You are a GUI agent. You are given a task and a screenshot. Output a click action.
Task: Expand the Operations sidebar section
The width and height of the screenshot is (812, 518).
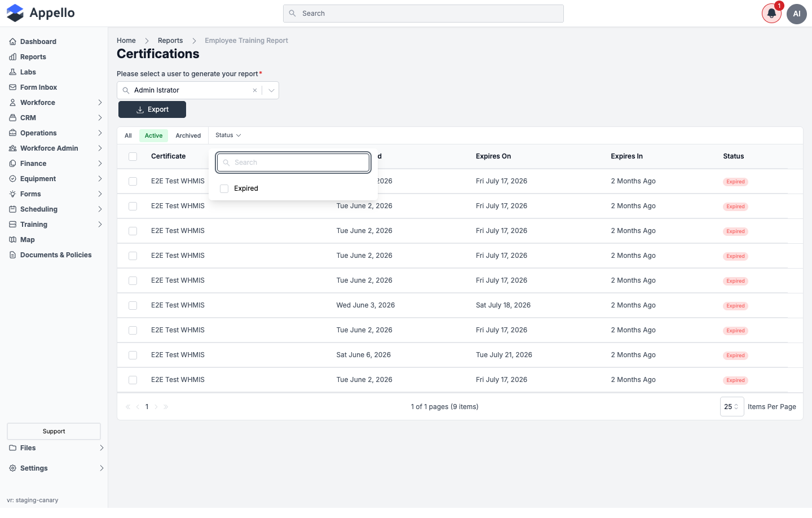[100, 133]
